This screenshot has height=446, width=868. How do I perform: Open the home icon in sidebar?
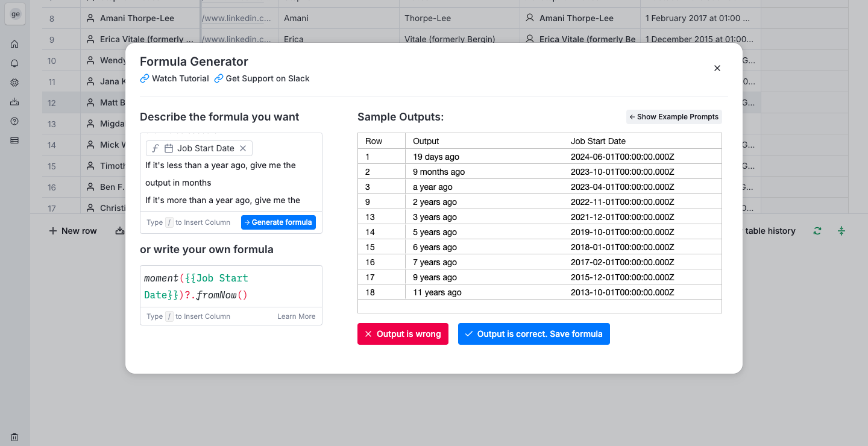click(x=14, y=44)
